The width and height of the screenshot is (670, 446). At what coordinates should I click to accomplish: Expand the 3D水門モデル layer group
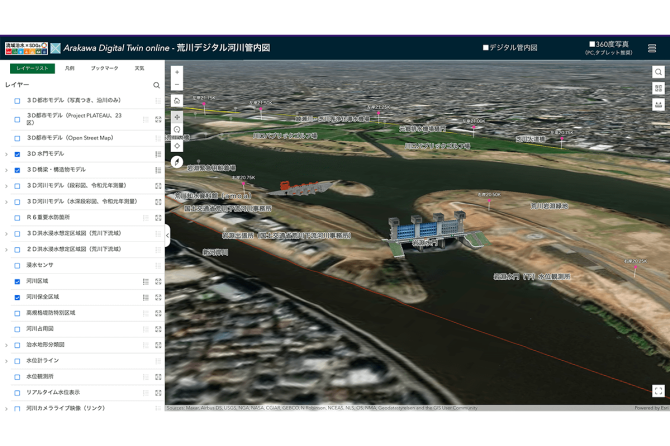pos(6,154)
